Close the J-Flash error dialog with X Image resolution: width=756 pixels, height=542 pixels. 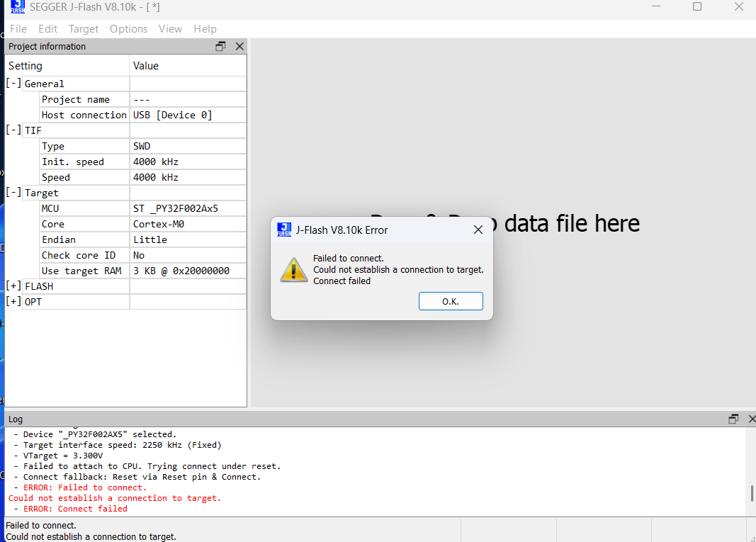(x=478, y=230)
